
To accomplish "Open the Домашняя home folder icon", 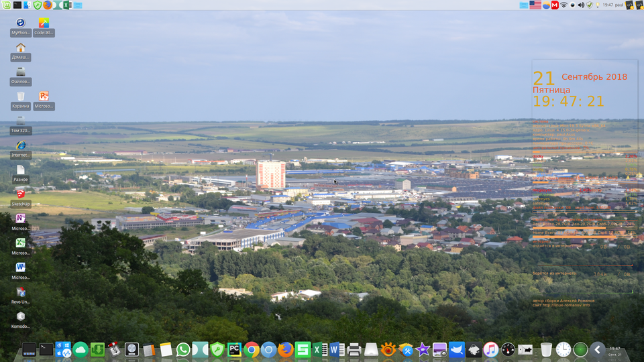I will pos(21,48).
